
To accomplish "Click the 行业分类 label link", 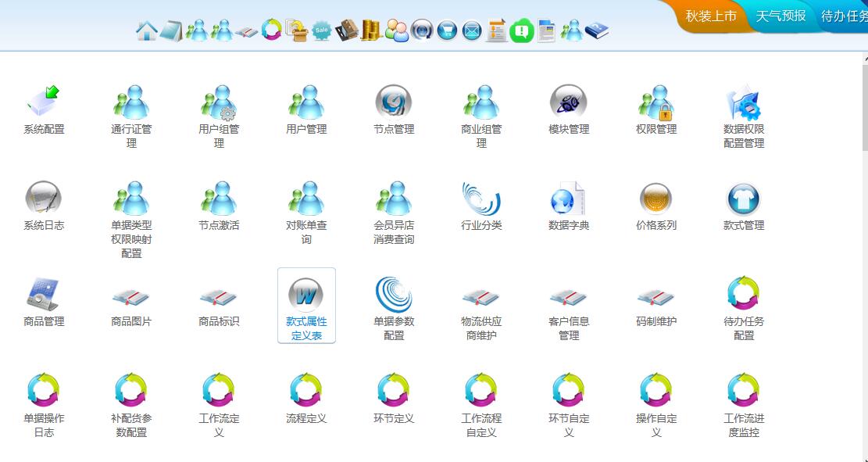I will pos(481,225).
